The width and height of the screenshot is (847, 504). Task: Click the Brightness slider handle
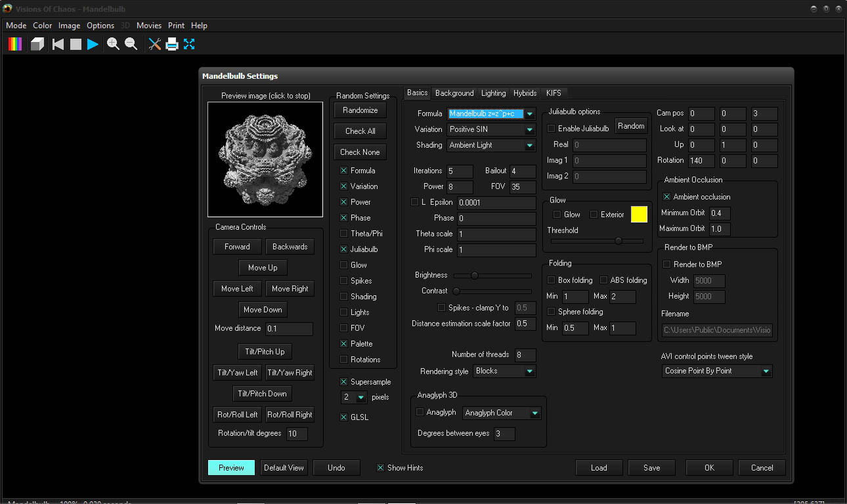coord(475,276)
